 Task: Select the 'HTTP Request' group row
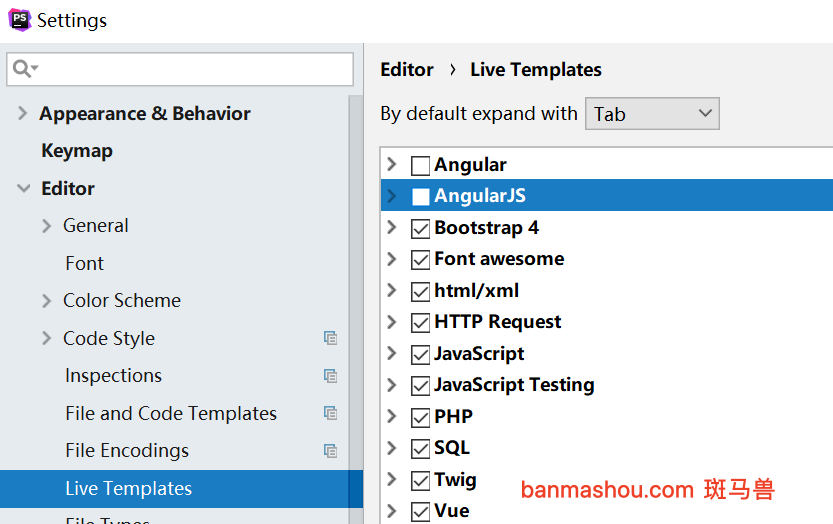coord(607,322)
